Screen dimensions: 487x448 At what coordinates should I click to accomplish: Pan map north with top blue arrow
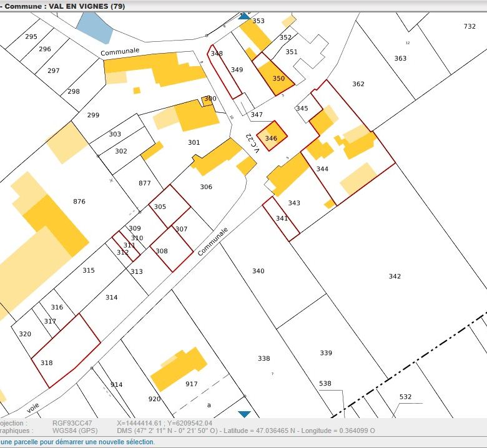point(244,16)
